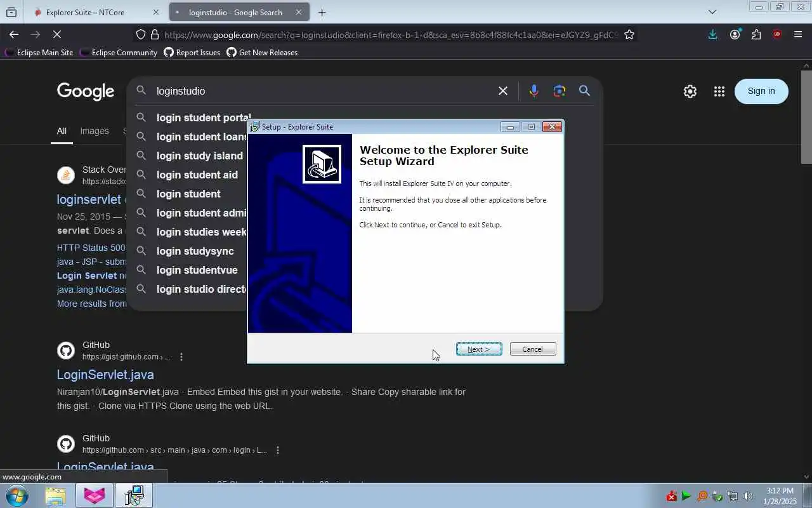Click the Google logo

tap(86, 91)
